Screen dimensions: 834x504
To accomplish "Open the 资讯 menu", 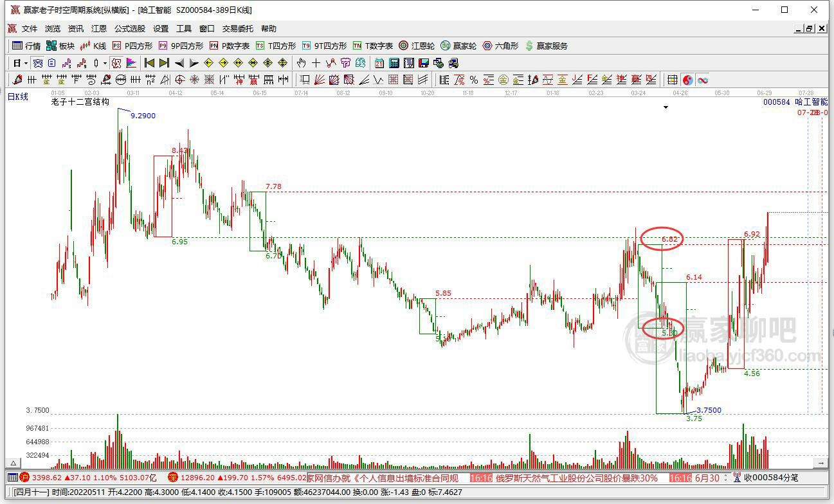I will 76,29.
